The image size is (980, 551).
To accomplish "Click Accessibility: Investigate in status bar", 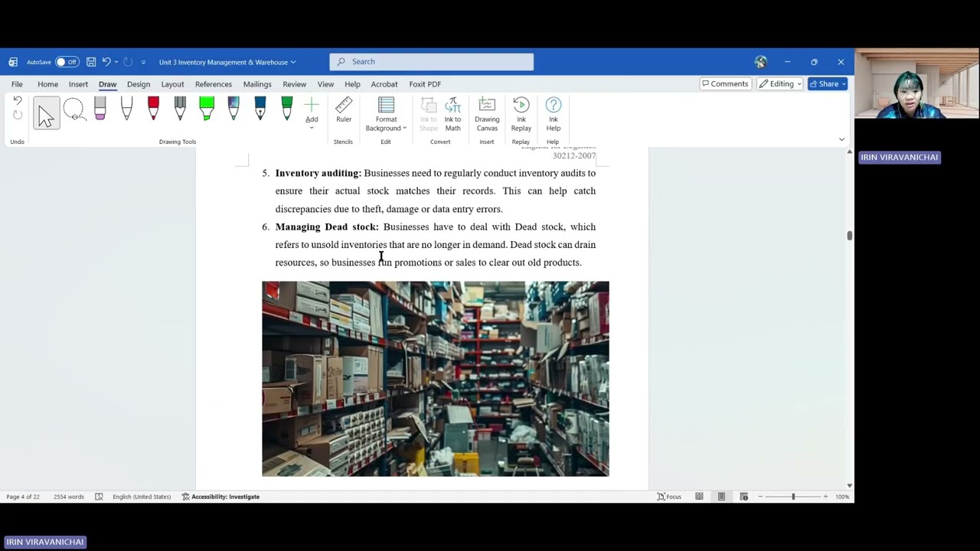I will (220, 497).
